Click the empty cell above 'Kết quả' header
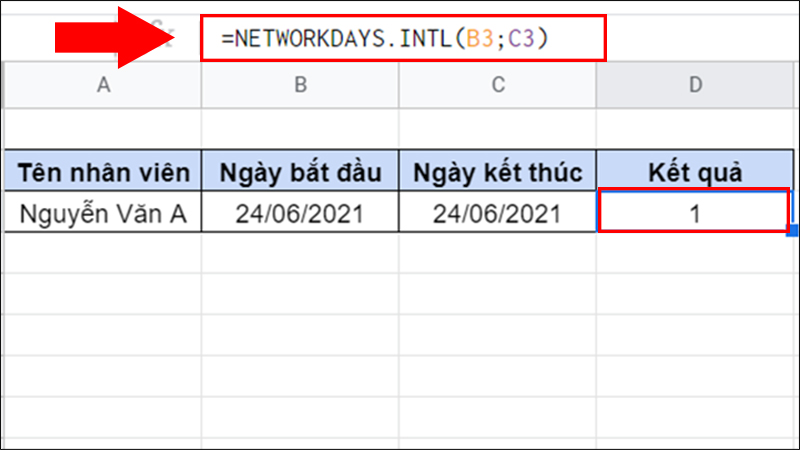This screenshot has height=450, width=800. point(696,128)
